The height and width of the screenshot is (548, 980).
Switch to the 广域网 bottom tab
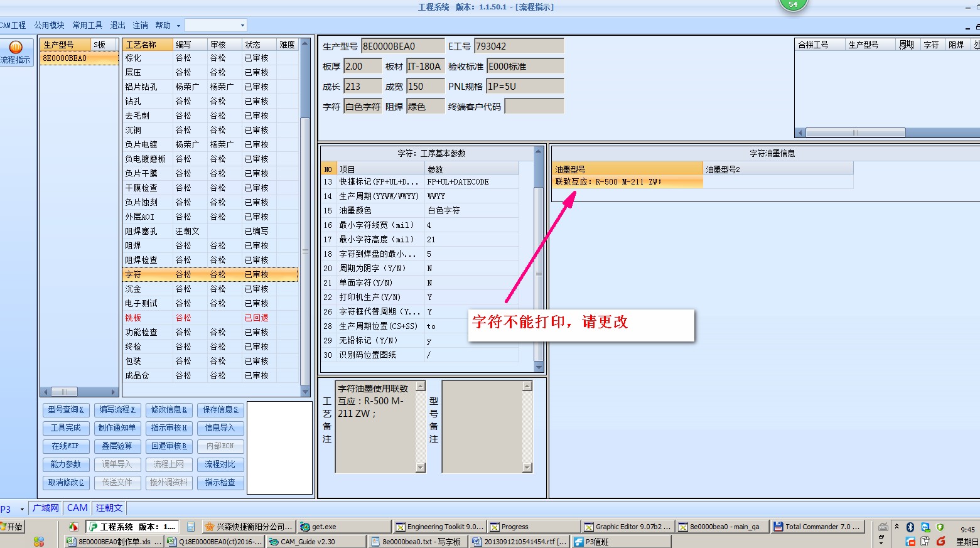[x=45, y=508]
